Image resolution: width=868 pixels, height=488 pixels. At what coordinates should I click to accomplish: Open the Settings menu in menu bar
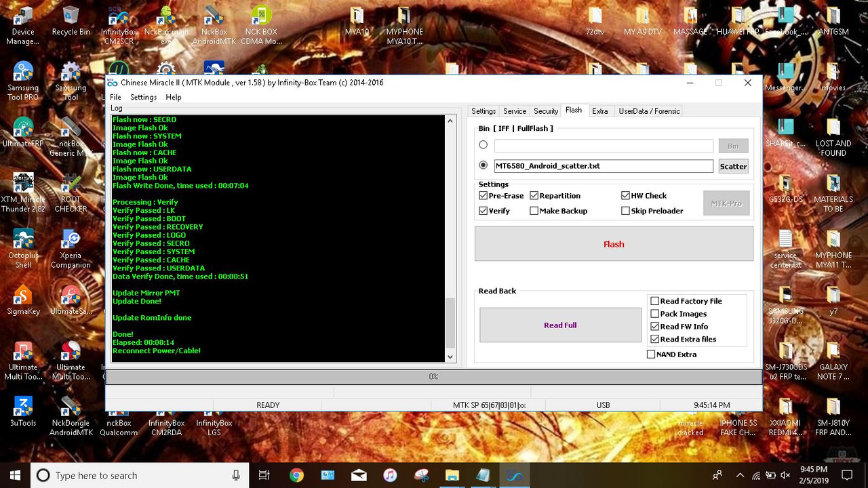pos(143,97)
